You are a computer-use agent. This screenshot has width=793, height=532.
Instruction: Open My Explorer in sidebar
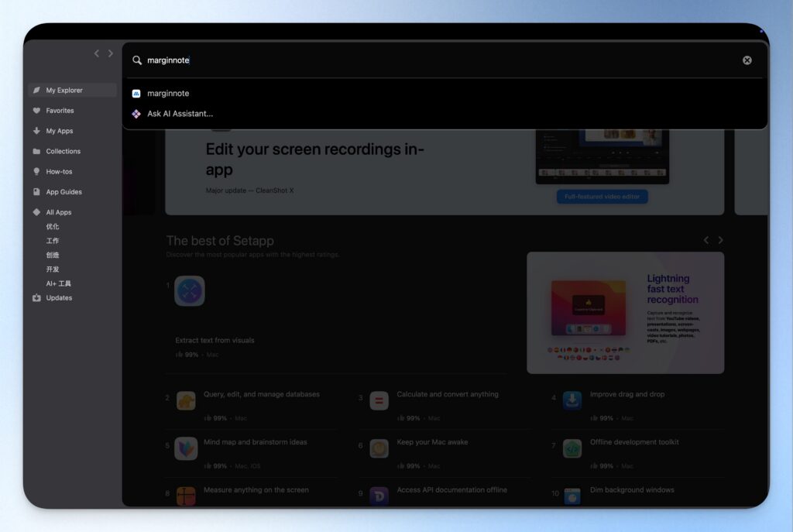(72, 90)
